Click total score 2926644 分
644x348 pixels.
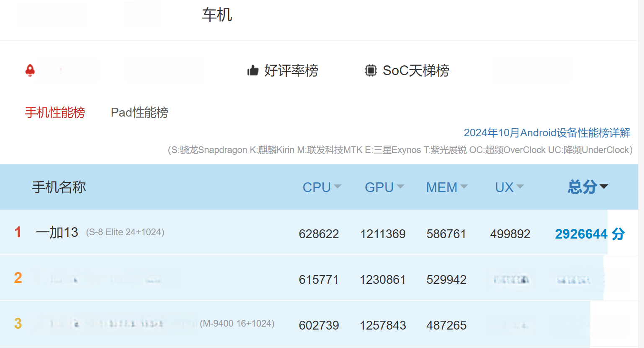(590, 234)
